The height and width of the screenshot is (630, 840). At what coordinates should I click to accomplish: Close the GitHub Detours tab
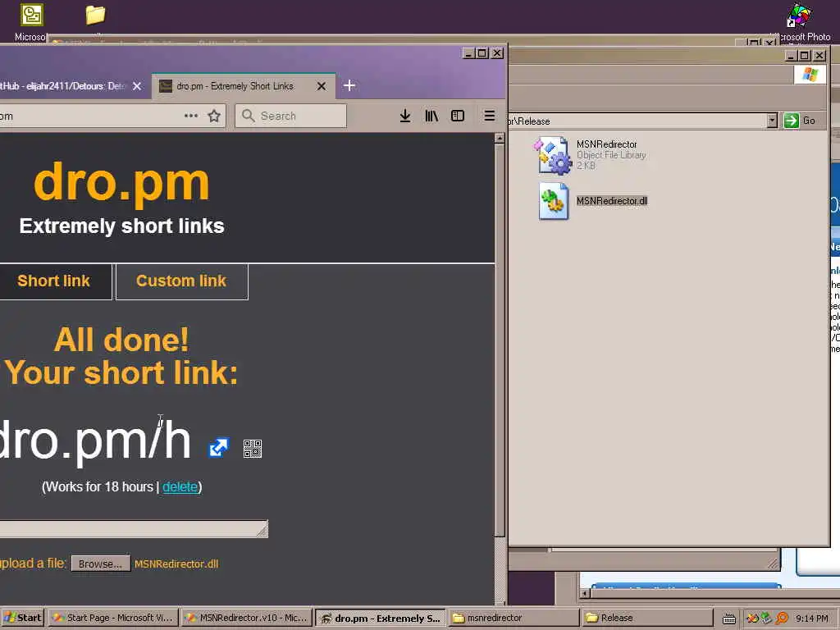pos(137,86)
